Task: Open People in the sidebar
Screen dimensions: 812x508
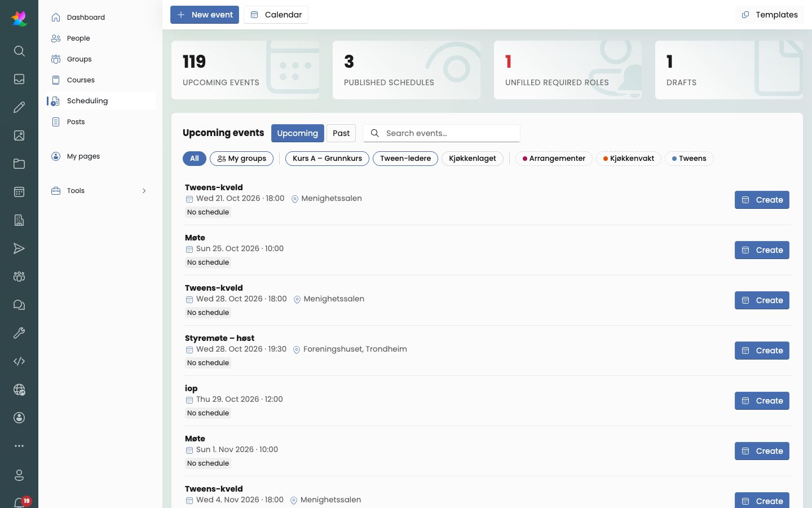Action: click(x=100, y=38)
